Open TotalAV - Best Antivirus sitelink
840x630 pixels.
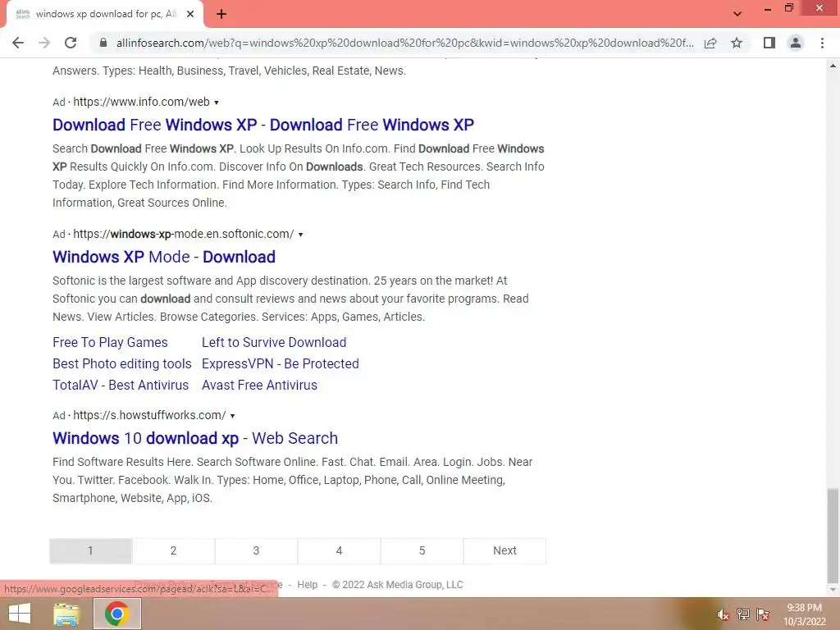pyautogui.click(x=121, y=386)
